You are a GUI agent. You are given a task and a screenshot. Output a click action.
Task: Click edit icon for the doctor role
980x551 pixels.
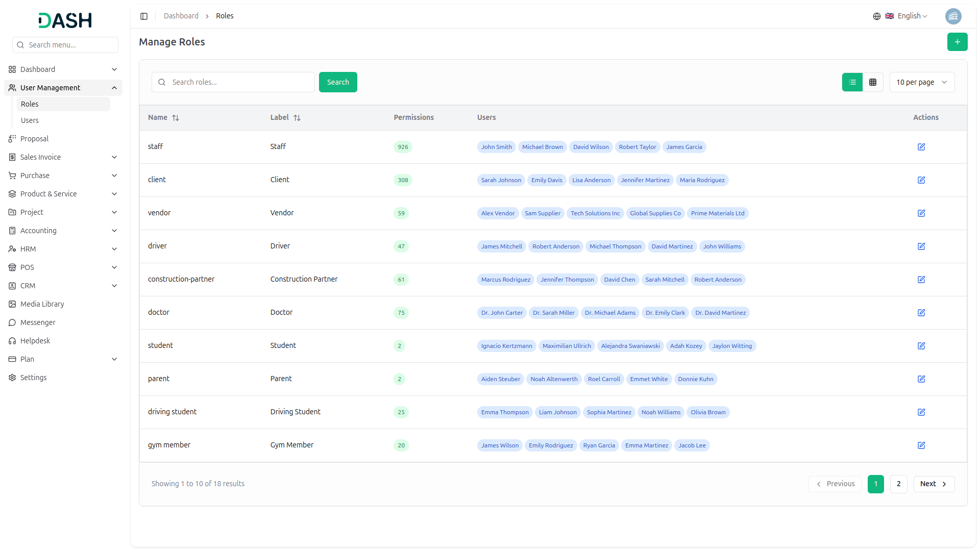click(921, 313)
